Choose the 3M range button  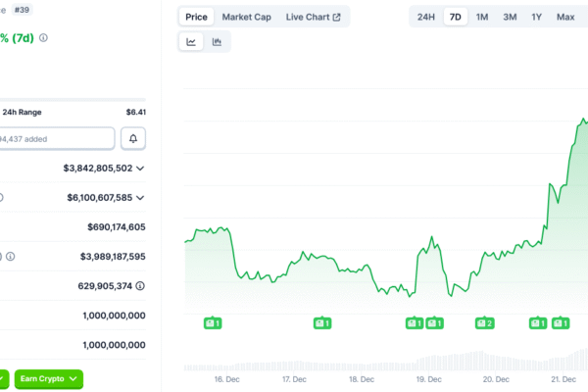510,17
